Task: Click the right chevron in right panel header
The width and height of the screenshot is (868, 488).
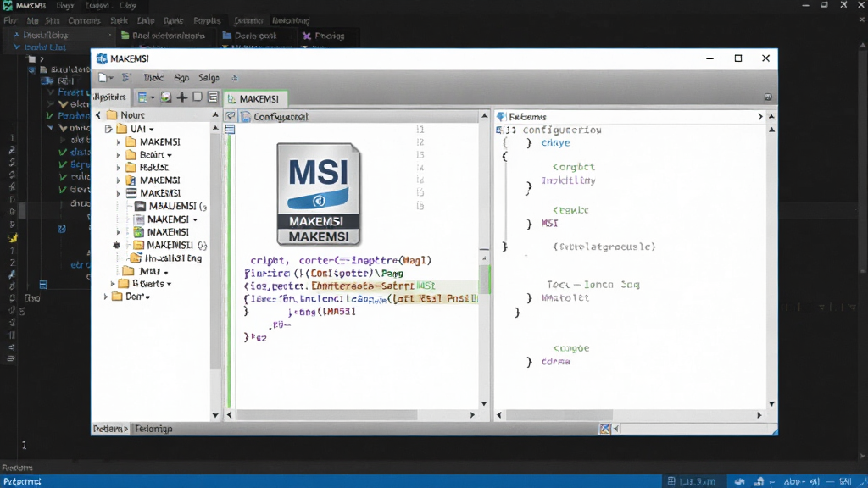Action: (x=760, y=117)
